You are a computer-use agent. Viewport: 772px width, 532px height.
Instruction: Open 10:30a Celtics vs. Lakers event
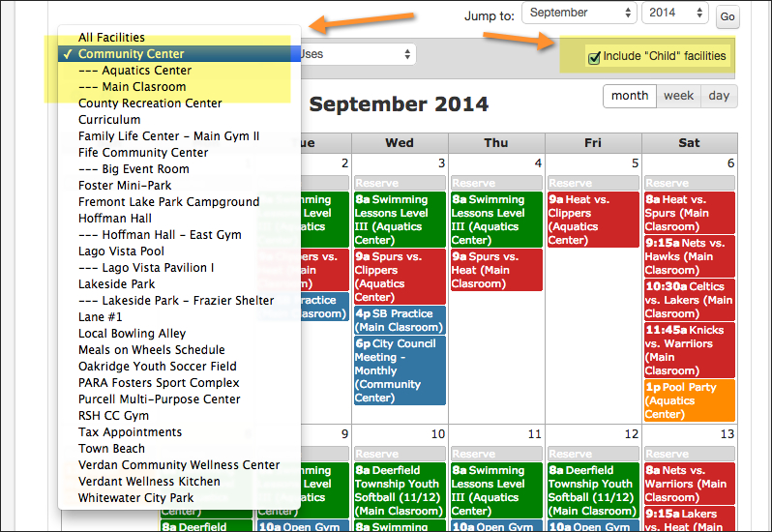[690, 300]
